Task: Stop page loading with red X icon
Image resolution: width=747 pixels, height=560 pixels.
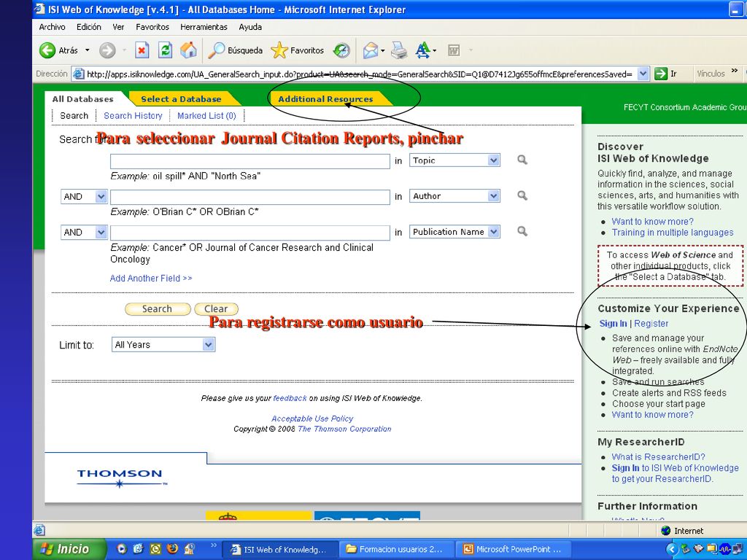Action: [142, 50]
